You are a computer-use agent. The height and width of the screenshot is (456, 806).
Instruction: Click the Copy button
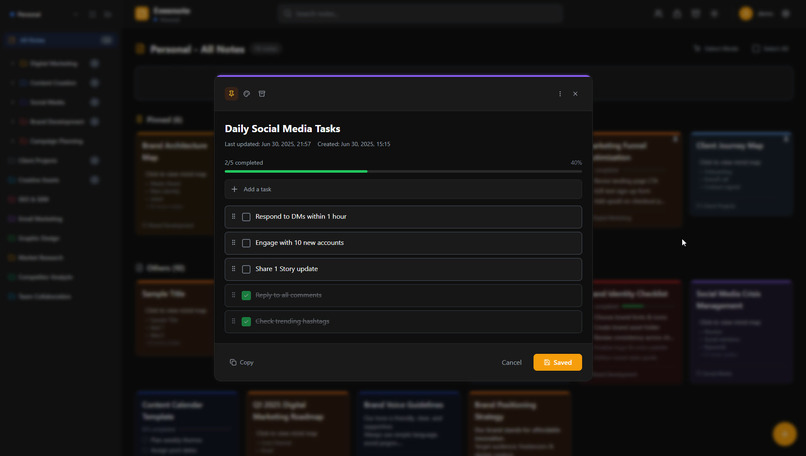[242, 362]
